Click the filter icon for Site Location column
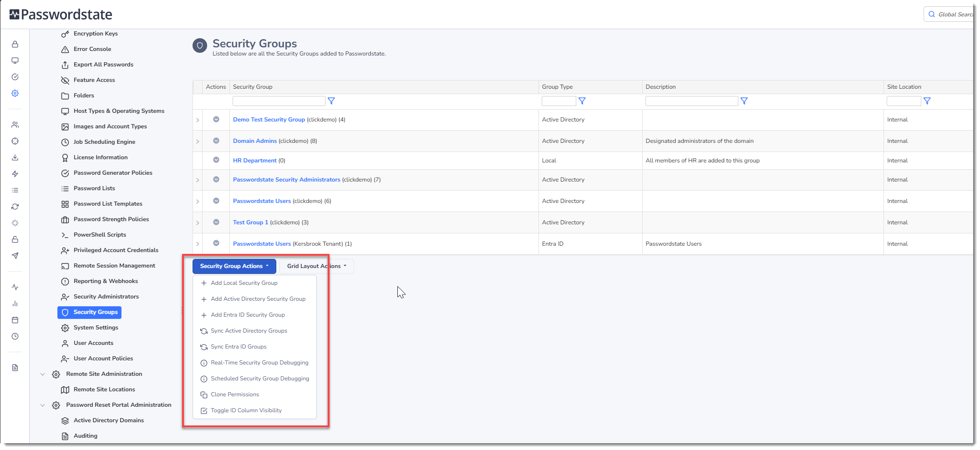This screenshot has width=980, height=450. pyautogui.click(x=927, y=101)
